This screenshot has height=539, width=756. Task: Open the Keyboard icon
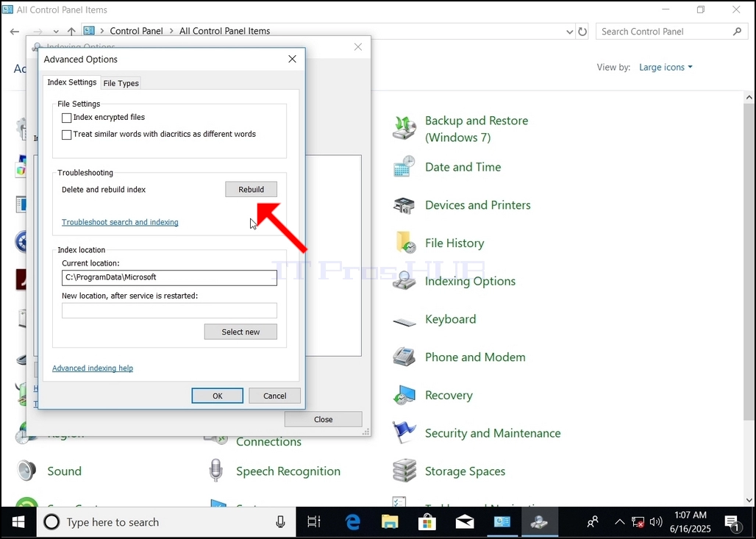tap(404, 321)
